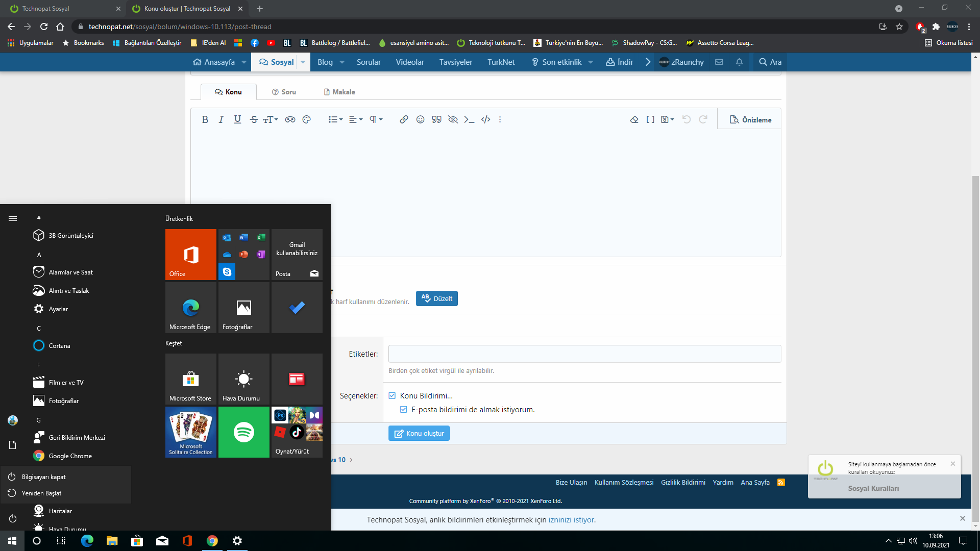Click the Düzelt button
Viewport: 980px width, 551px height.
[437, 298]
